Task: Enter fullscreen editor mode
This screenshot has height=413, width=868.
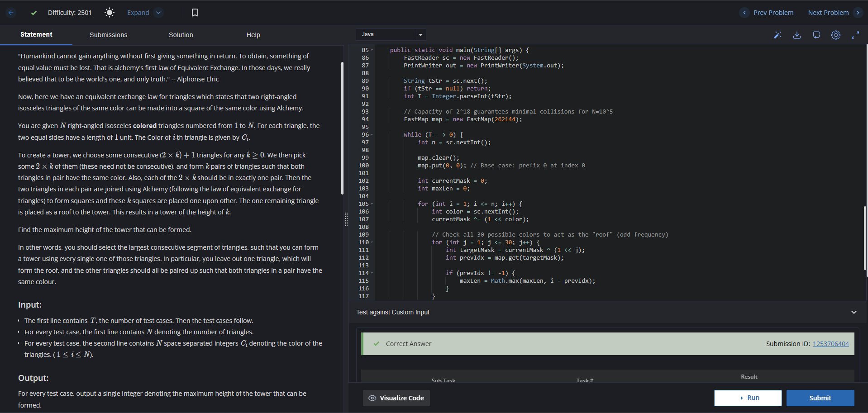Action: tap(855, 35)
